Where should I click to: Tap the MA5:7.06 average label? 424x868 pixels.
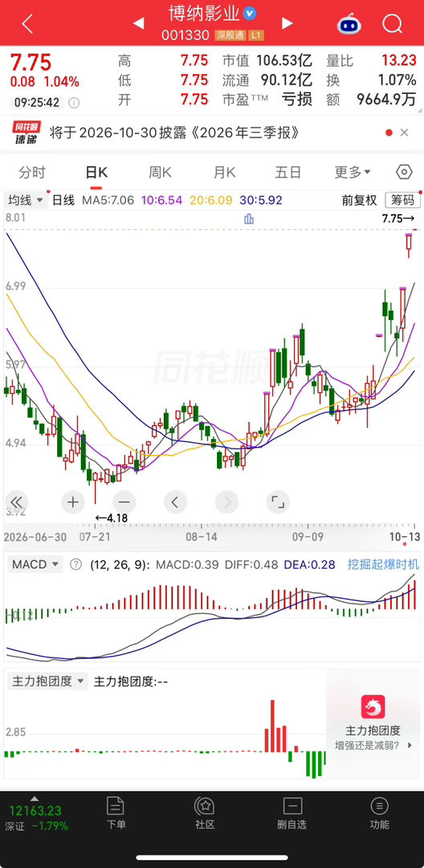[108, 200]
